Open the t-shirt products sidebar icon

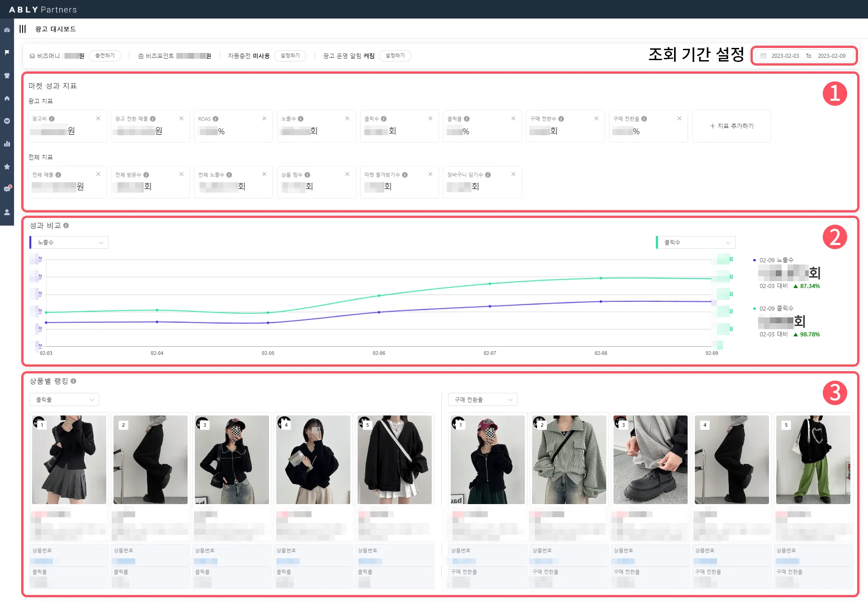click(x=7, y=75)
